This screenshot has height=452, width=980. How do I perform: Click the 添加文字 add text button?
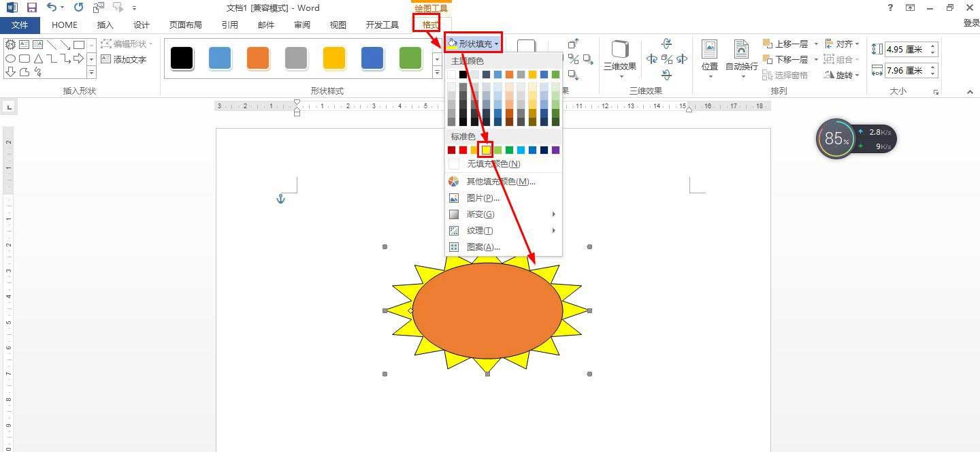click(124, 59)
